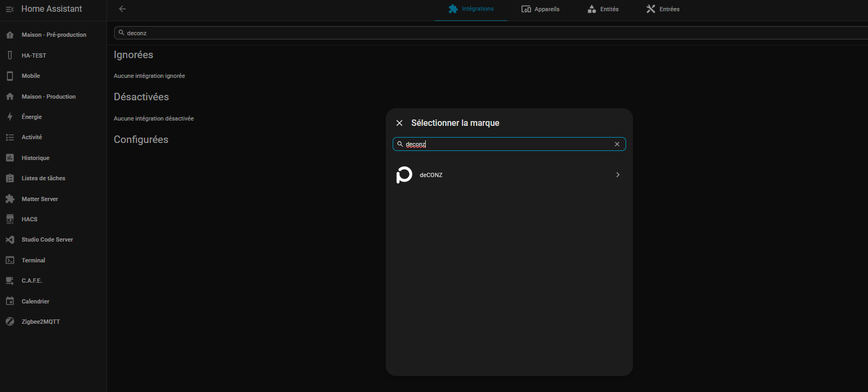Open the Énergie lightning bolt icon
The width and height of the screenshot is (868, 392).
10,117
